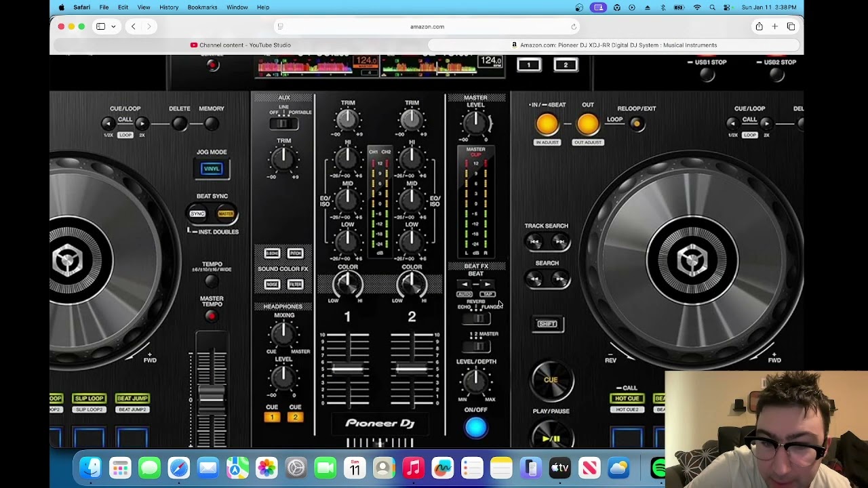Go back in Safari
Viewport: 868px width, 488px height.
[x=134, y=26]
